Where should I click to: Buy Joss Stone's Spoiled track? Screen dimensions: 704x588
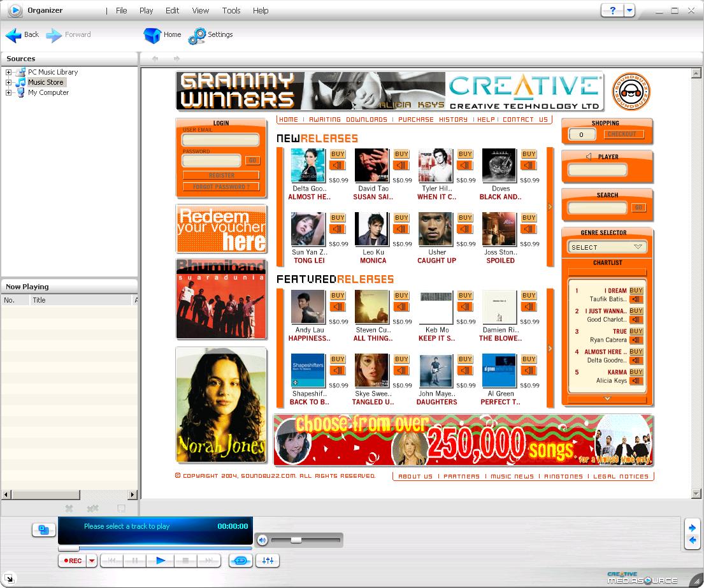point(528,218)
